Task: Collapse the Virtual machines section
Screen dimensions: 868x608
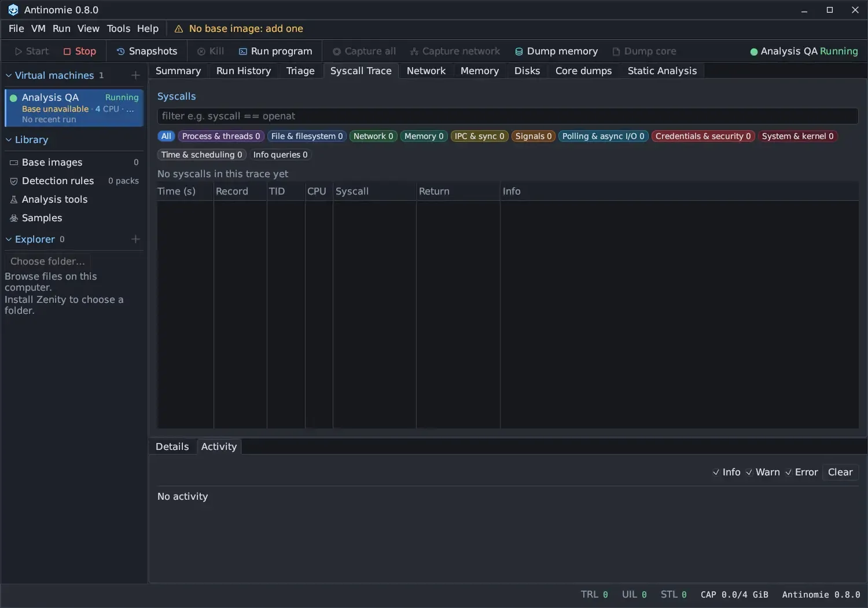Action: click(x=9, y=75)
